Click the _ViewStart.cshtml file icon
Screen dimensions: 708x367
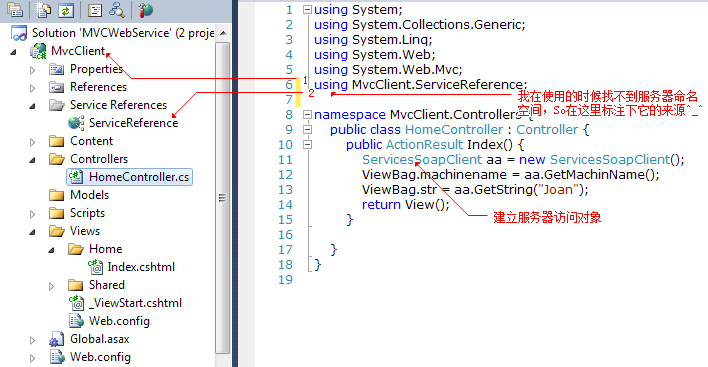click(x=76, y=303)
